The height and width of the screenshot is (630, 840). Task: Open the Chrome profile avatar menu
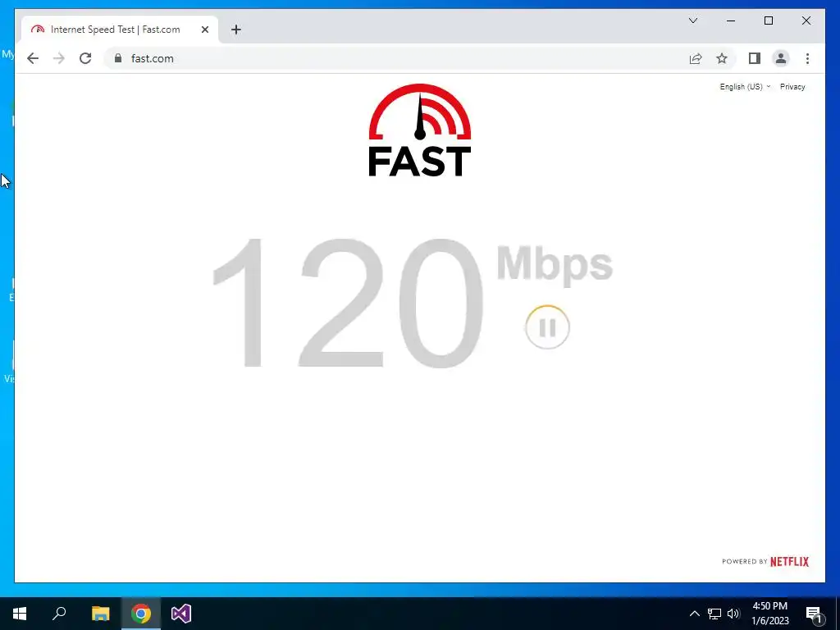pos(781,58)
